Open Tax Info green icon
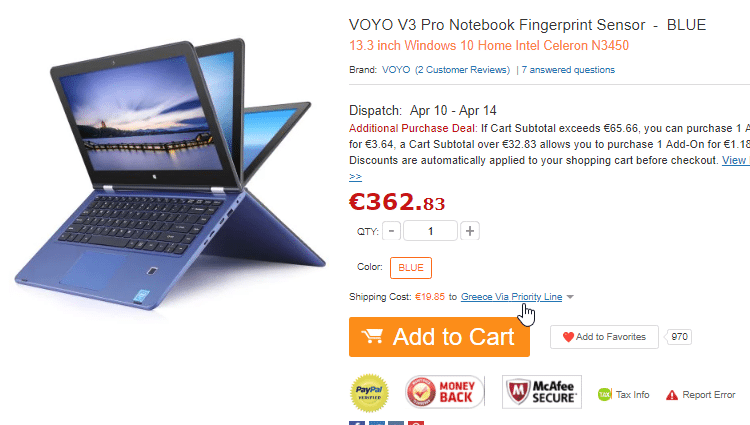Viewport: 750px width, 425px height. coord(605,394)
